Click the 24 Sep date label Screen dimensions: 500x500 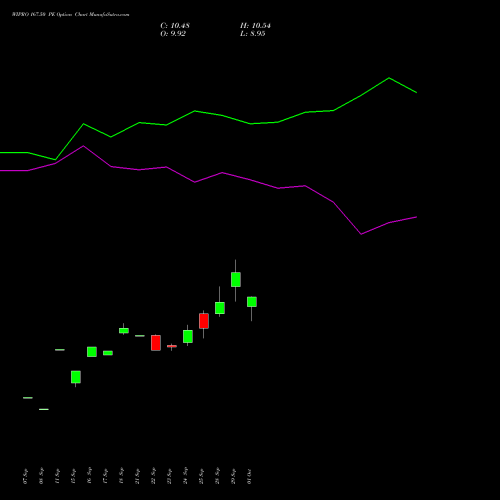185,476
